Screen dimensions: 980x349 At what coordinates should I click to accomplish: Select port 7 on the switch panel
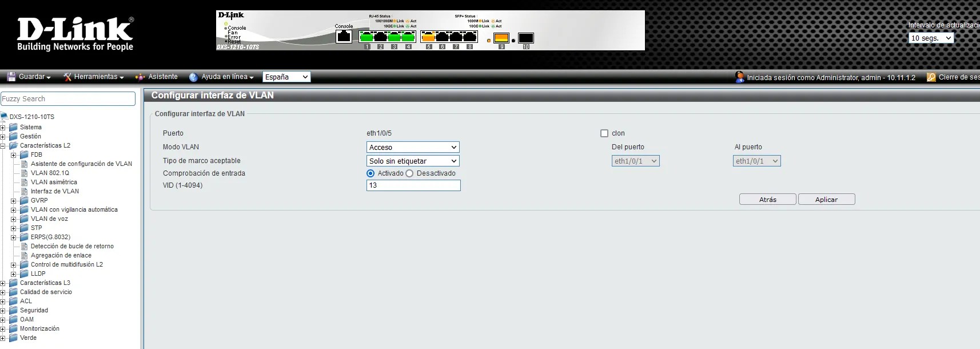[456, 37]
